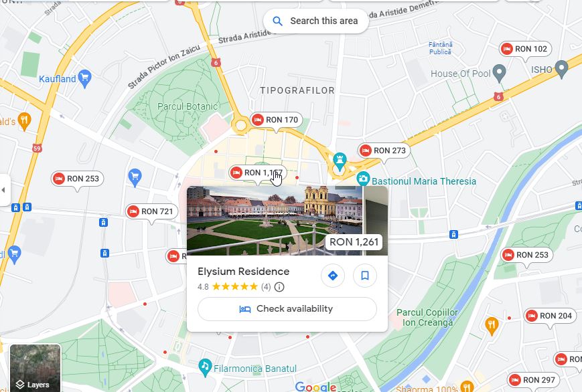582x392 pixels.
Task: Select the House Of Pool location pin
Action: [x=500, y=73]
